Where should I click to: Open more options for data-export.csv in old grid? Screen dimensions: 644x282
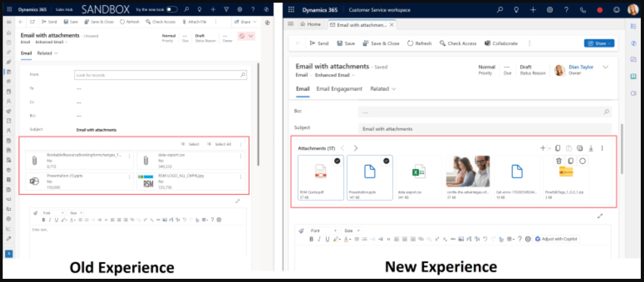(241, 156)
